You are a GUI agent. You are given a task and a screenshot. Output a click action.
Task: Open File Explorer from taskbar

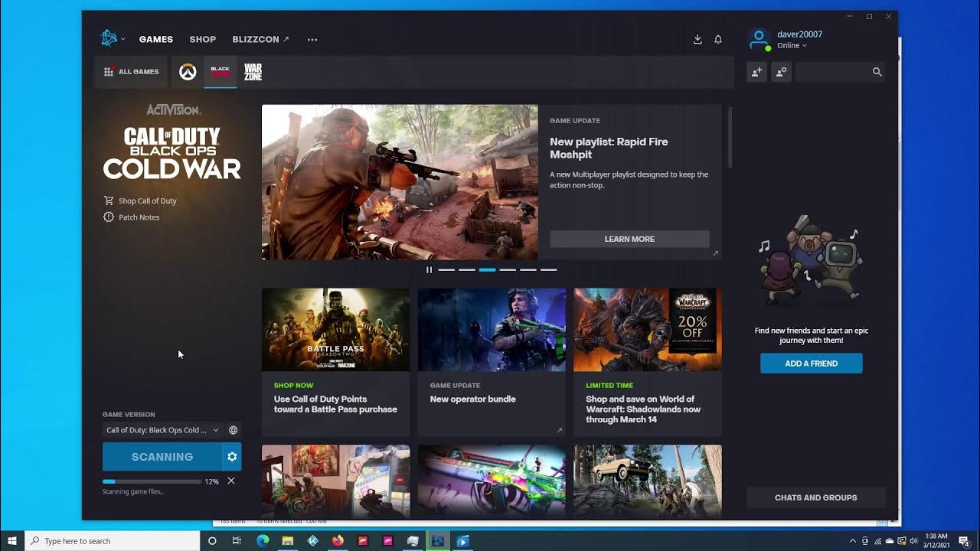click(x=287, y=541)
